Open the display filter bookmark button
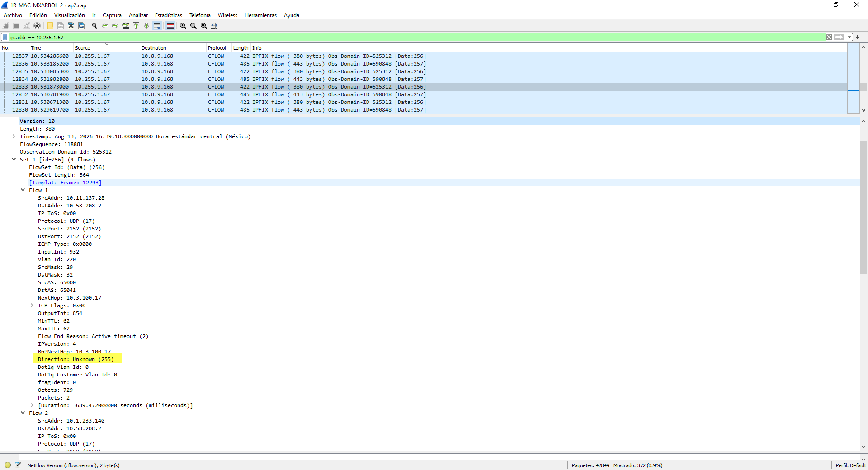This screenshot has height=470, width=868. (x=5, y=37)
